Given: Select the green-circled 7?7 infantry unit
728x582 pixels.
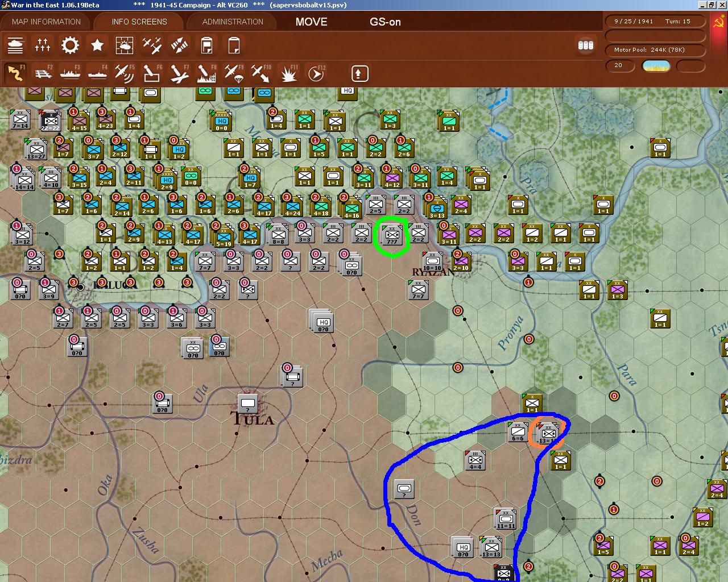Looking at the screenshot, I should point(392,234).
